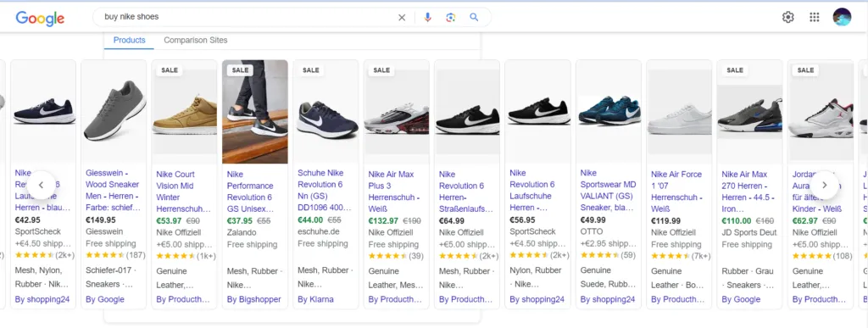Open the Nike Revolution 6 Herren-Straßenlaufschuh link

pos(466,192)
